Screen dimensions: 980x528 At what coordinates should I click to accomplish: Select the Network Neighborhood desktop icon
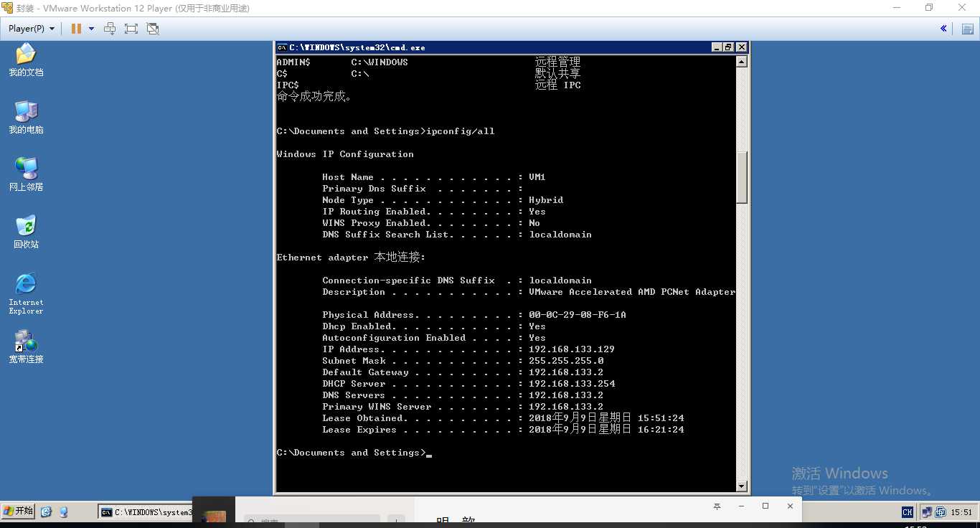26,174
